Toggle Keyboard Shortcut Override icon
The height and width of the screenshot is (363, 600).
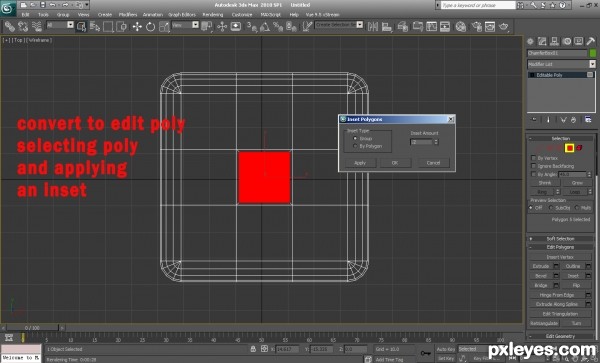(236, 26)
